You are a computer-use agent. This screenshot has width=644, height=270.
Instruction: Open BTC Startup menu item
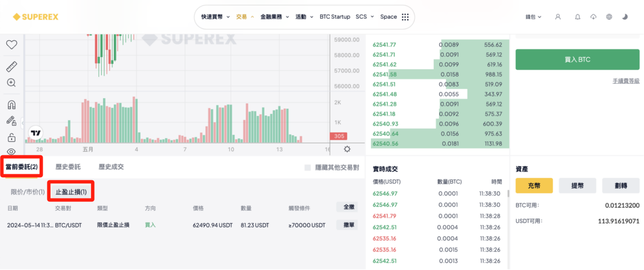pos(335,17)
